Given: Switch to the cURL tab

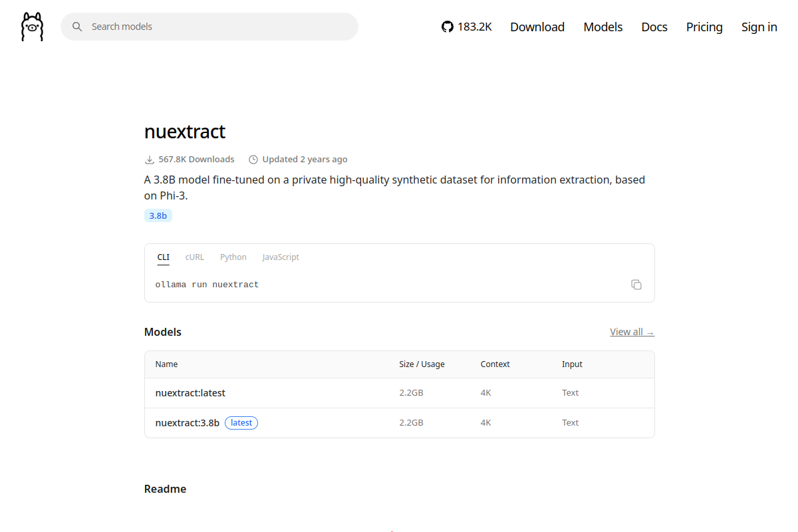Looking at the screenshot, I should tap(195, 257).
